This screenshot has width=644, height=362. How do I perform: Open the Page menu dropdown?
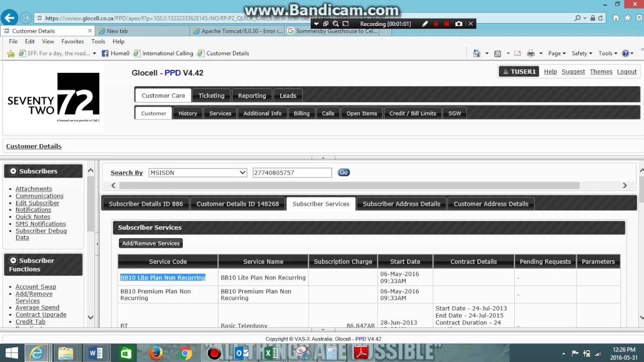[557, 53]
